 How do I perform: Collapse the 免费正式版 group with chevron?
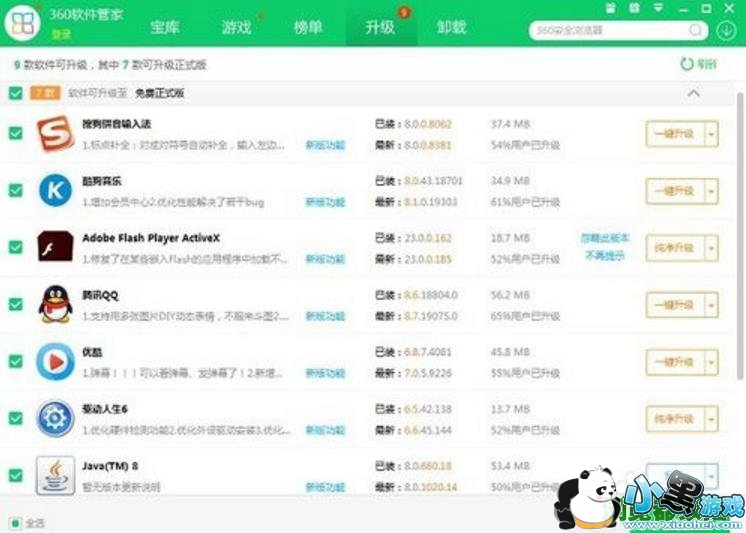coord(694,93)
